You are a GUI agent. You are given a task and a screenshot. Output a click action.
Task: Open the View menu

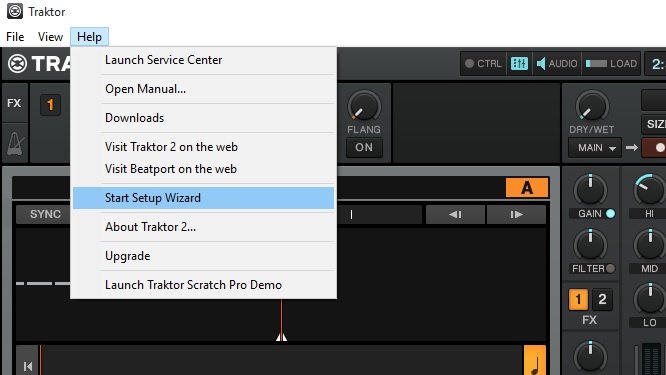pyautogui.click(x=50, y=37)
